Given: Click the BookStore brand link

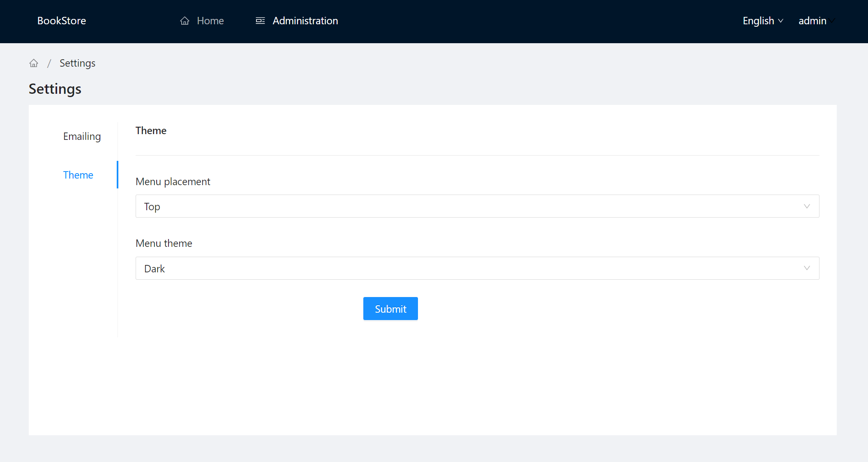Looking at the screenshot, I should point(62,21).
